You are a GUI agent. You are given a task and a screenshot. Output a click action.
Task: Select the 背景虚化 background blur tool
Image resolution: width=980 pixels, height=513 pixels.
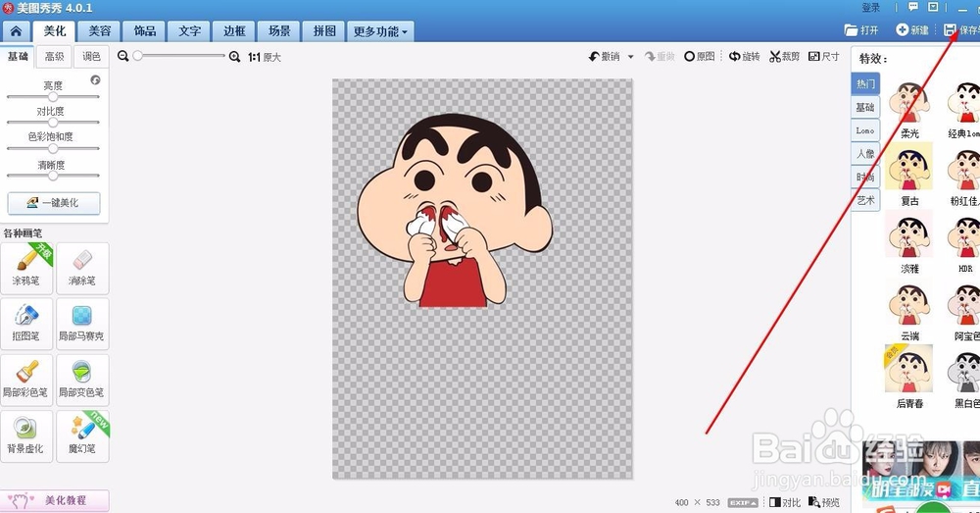26,436
